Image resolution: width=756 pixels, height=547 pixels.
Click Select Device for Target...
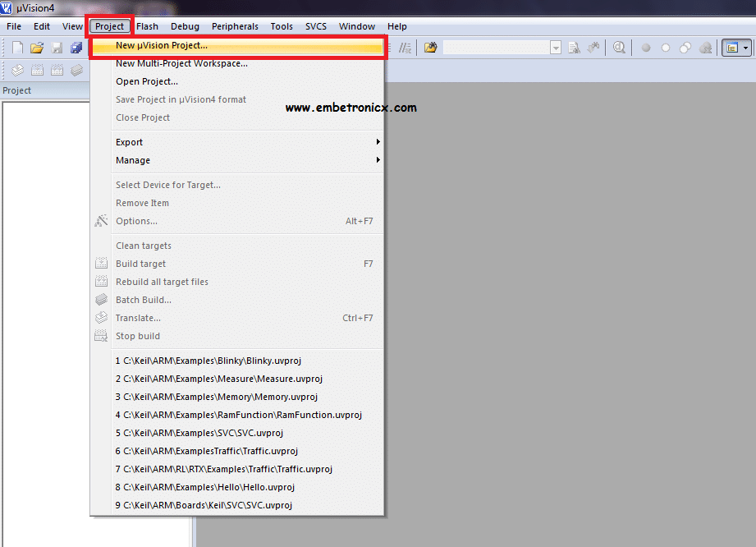pyautogui.click(x=238, y=185)
